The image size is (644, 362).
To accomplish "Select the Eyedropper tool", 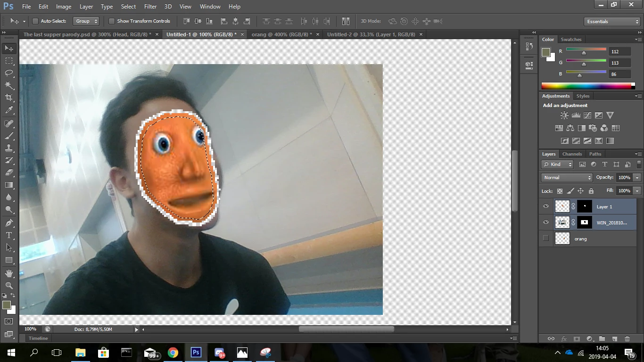I will [x=9, y=110].
